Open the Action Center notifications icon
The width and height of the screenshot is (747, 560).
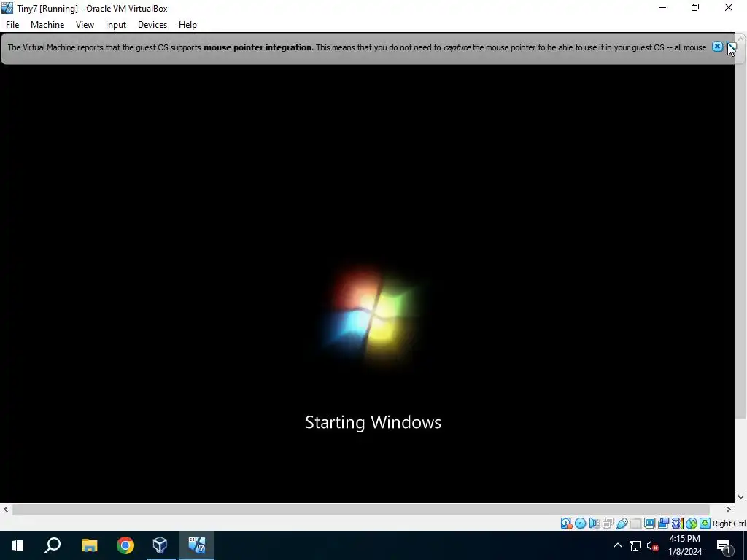click(x=724, y=545)
